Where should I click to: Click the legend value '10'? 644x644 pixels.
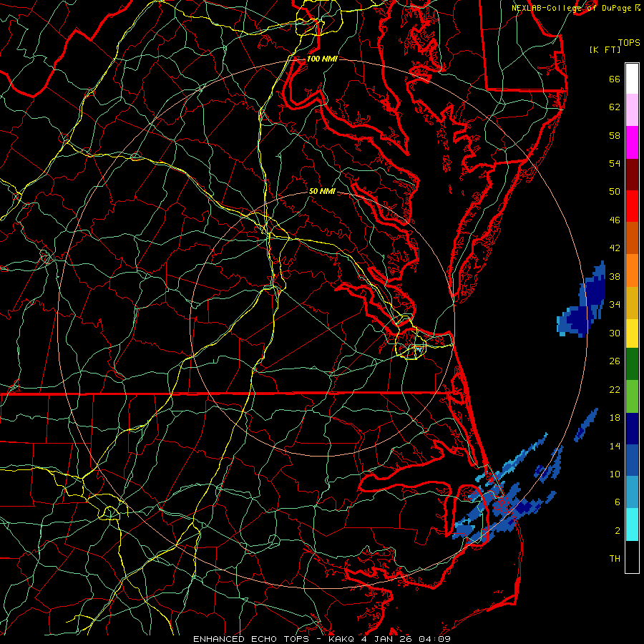tap(615, 474)
